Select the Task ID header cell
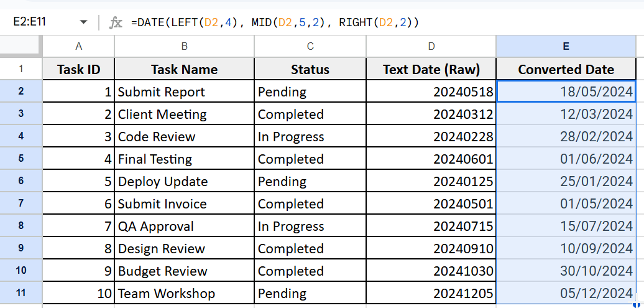644x308 pixels. click(78, 69)
